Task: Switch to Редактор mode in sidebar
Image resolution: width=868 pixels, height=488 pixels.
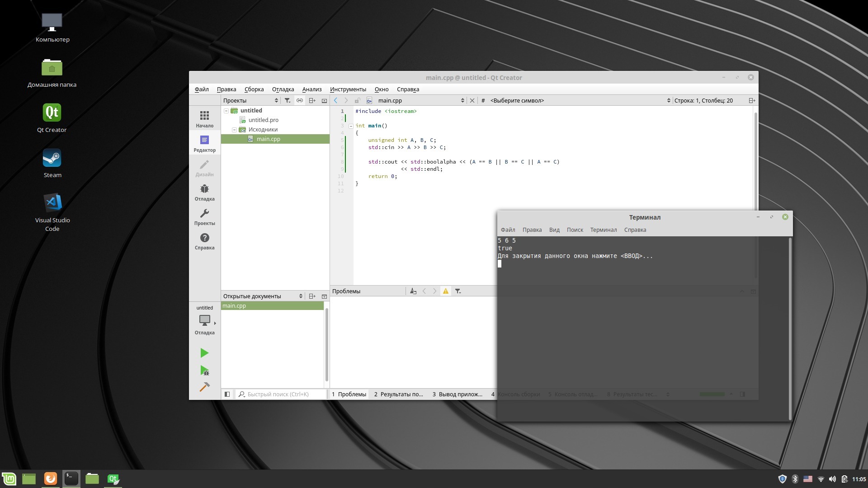Action: pyautogui.click(x=204, y=144)
